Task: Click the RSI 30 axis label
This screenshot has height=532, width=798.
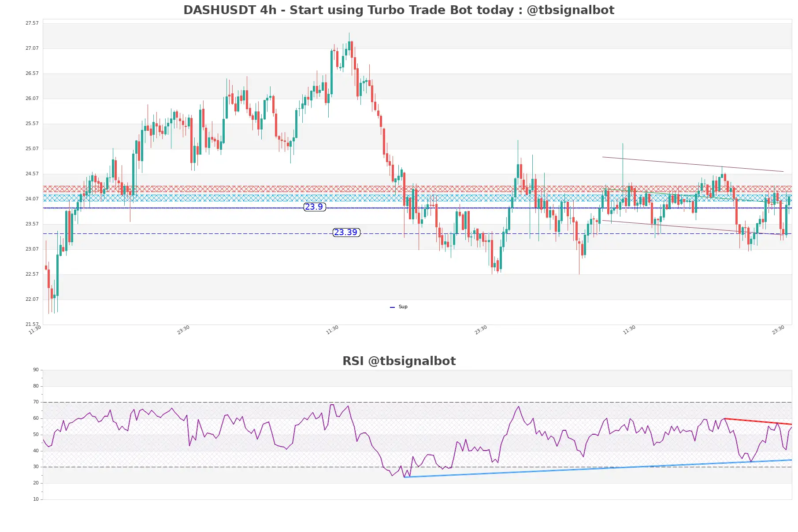Action: pyautogui.click(x=36, y=466)
